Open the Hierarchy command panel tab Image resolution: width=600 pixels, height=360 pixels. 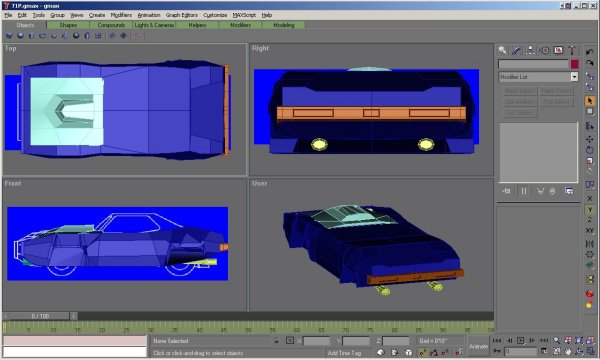tap(530, 50)
